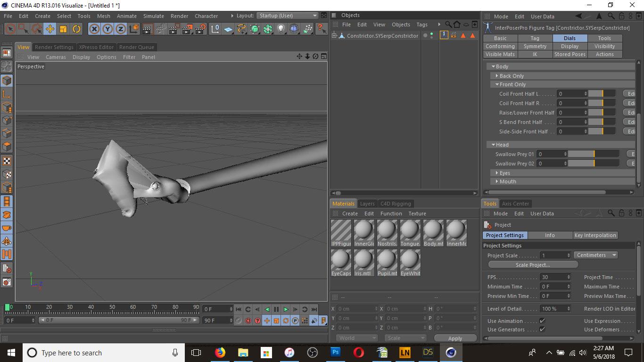Expand the Back Only group

497,76
